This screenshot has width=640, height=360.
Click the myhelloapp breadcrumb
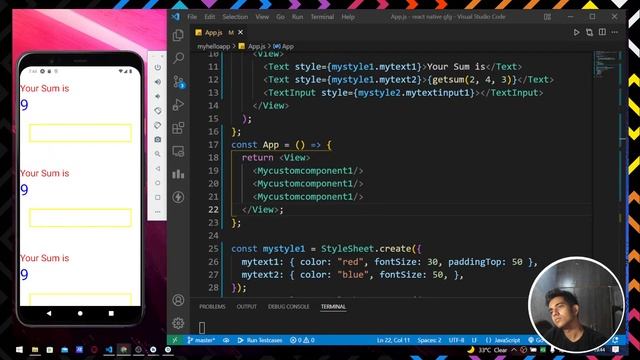coord(213,47)
